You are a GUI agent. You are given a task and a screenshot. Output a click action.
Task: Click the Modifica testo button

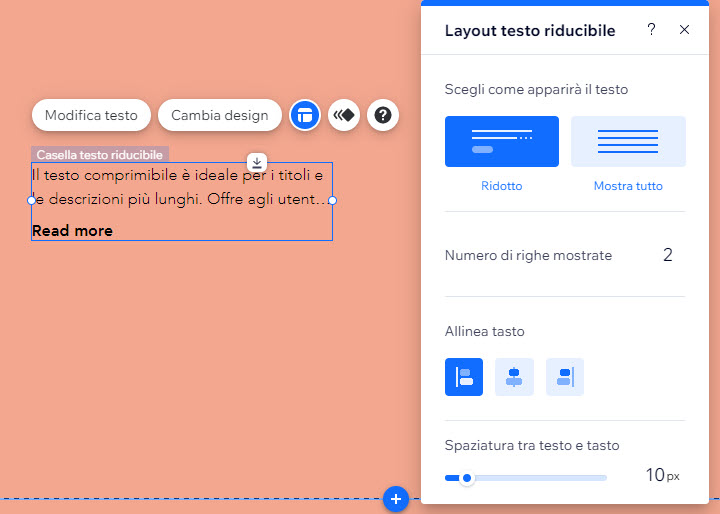pyautogui.click(x=91, y=115)
